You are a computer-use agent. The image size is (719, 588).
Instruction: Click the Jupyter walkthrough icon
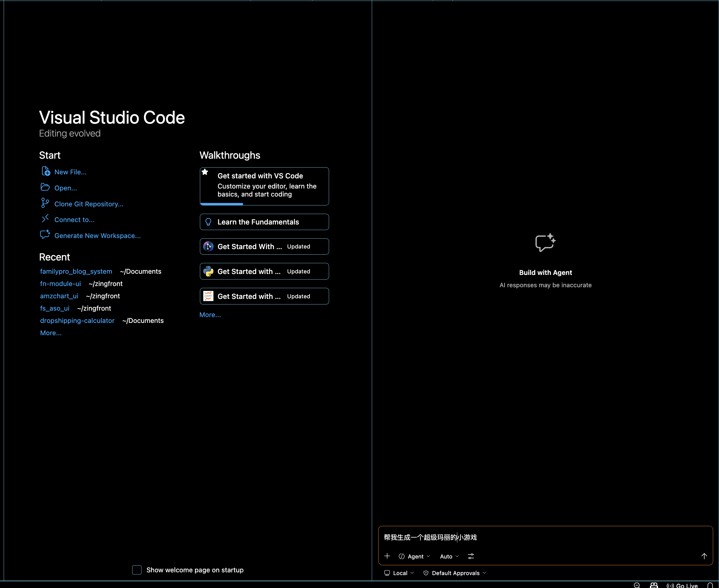point(208,296)
